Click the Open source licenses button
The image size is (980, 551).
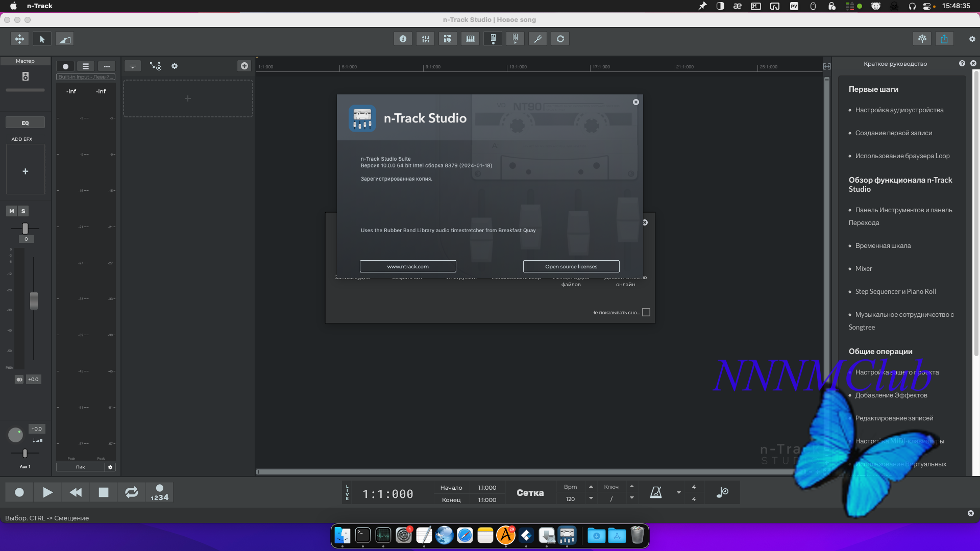click(571, 266)
